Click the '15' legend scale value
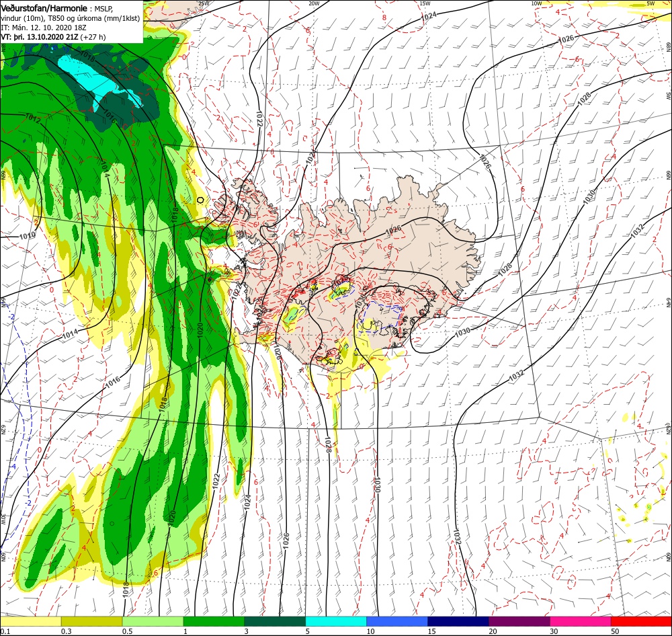672x636 pixels. [431, 631]
